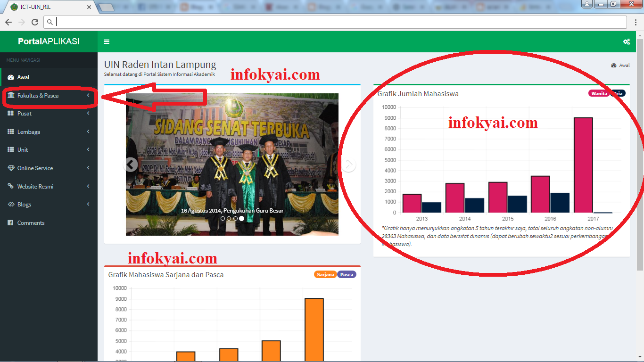Open the Online Service menu item

pyautogui.click(x=49, y=168)
